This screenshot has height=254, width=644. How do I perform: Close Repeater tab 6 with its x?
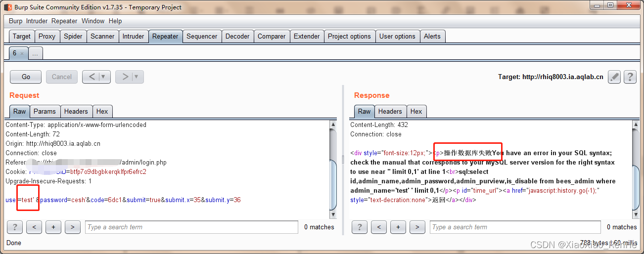pyautogui.click(x=22, y=53)
